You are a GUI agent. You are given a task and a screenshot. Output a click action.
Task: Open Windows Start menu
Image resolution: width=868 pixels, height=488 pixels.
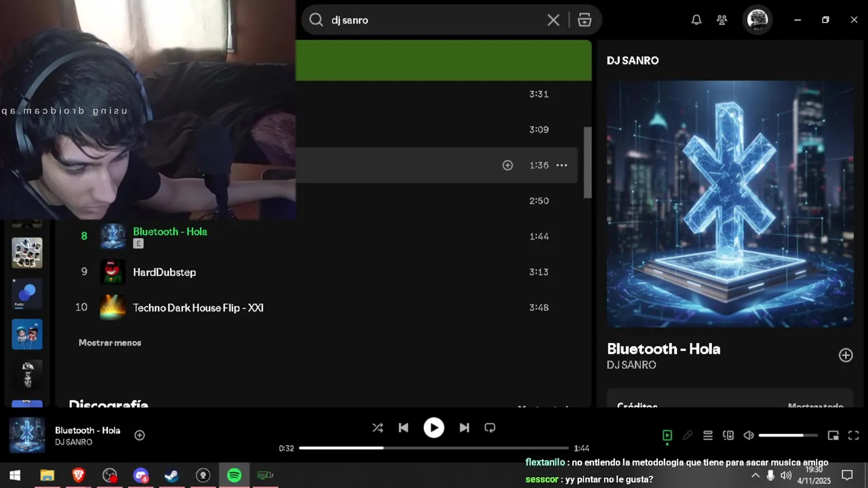(15, 476)
